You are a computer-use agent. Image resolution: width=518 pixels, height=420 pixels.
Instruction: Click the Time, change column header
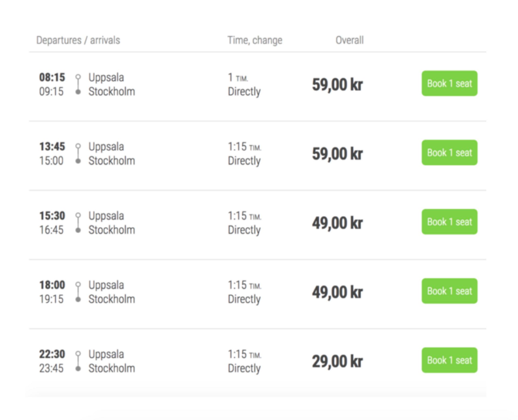(255, 40)
